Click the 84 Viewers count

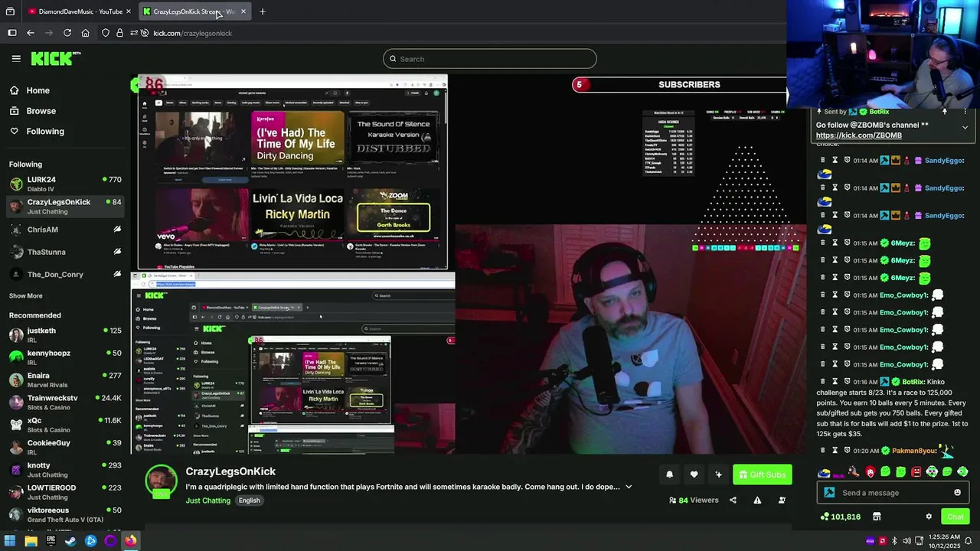coord(694,500)
